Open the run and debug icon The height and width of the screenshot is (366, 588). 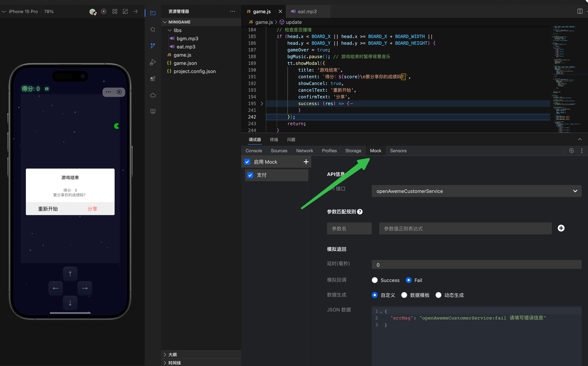[153, 62]
